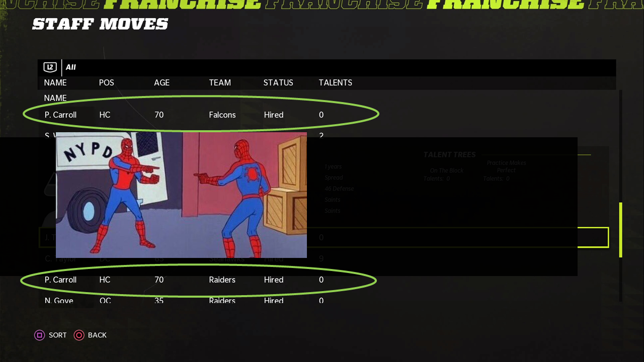
Task: Sort by the NAME column header
Action: [55, 82]
